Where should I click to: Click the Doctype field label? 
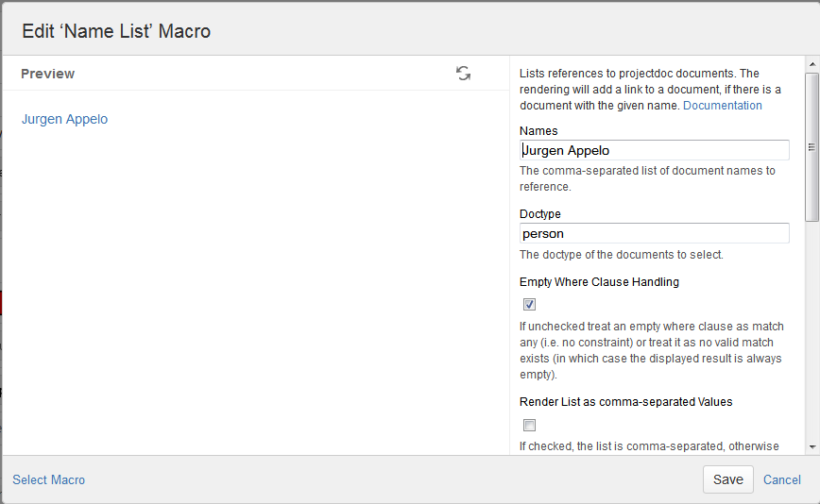tap(540, 214)
